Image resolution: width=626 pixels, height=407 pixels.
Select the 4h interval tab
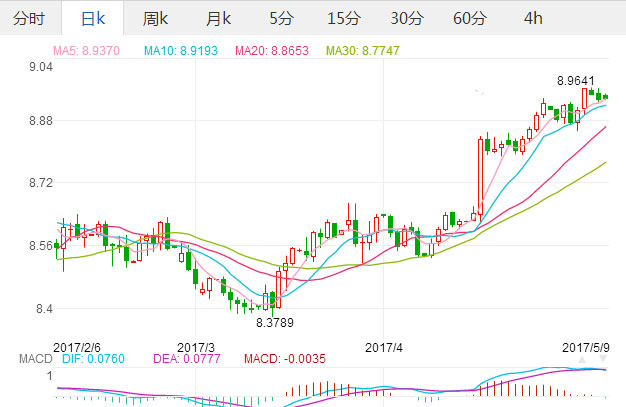[533, 18]
